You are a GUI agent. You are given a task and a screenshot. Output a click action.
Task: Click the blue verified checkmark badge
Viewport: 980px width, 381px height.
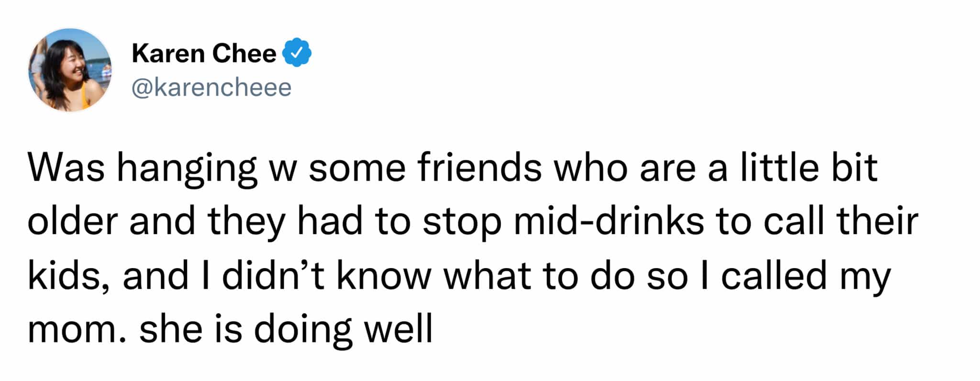coord(297,53)
